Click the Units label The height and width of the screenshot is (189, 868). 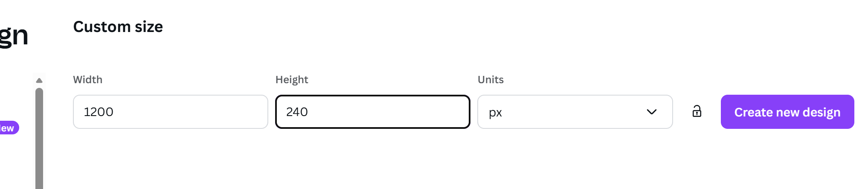click(x=491, y=80)
